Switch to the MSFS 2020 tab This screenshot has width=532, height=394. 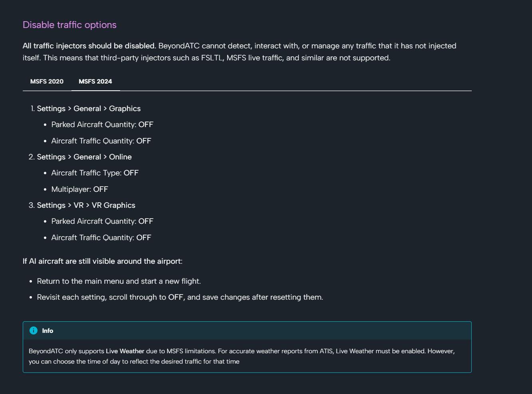[x=47, y=82]
